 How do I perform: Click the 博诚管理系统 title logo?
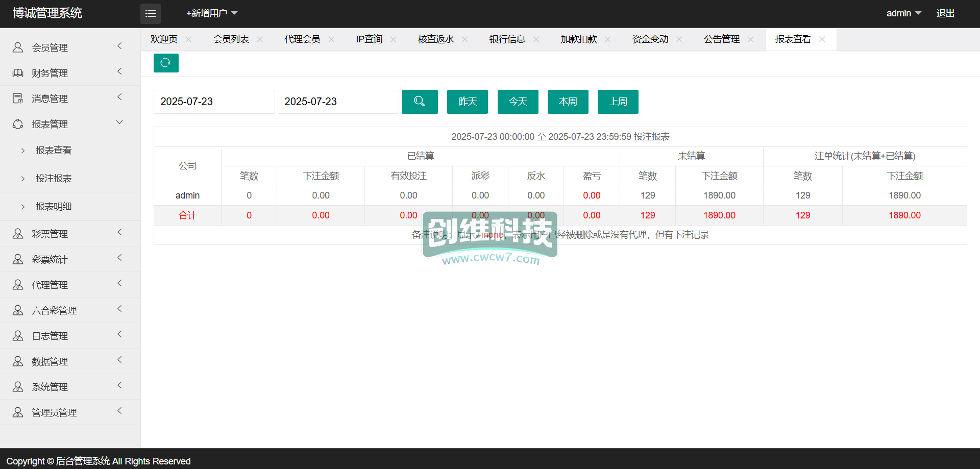coord(47,13)
